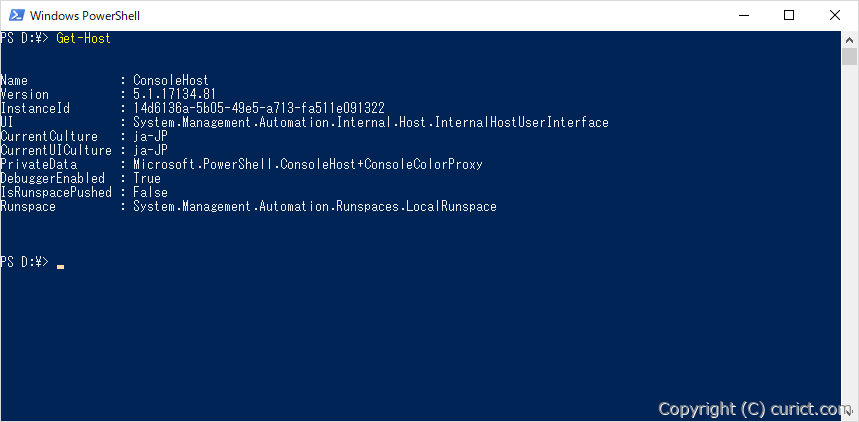Click the version number 5.1.17134.81

point(174,94)
